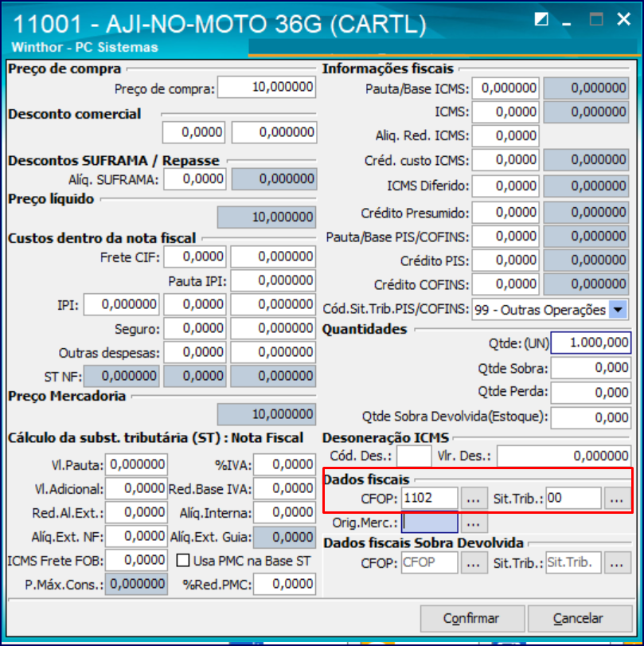Image resolution: width=644 pixels, height=646 pixels.
Task: Click the CFOP field showing 1102
Action: 430,499
